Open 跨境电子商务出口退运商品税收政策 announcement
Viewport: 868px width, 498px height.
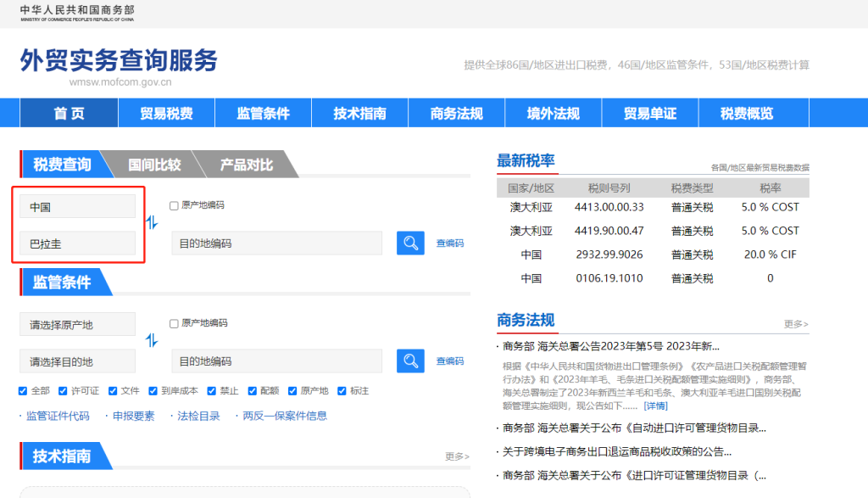click(617, 452)
